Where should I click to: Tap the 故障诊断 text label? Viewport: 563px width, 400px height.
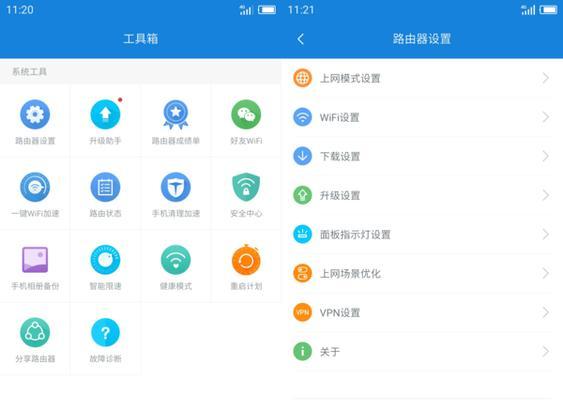point(105,359)
